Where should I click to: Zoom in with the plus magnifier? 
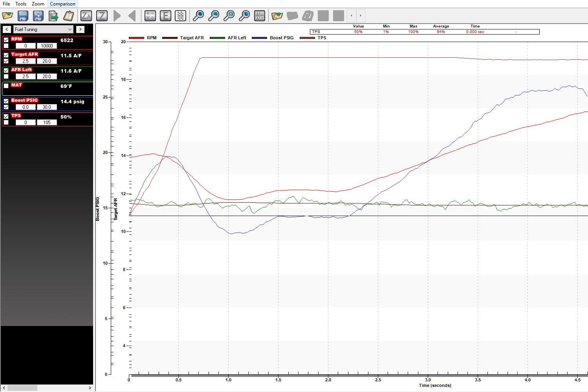pos(198,16)
